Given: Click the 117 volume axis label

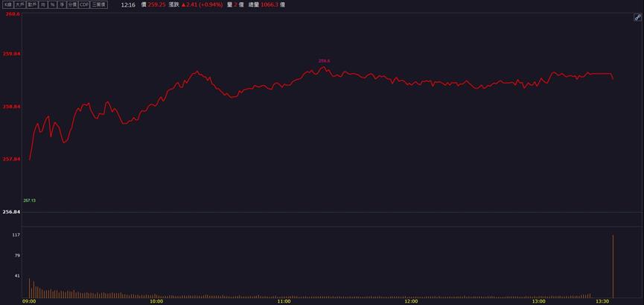Looking at the screenshot, I should coord(17,235).
